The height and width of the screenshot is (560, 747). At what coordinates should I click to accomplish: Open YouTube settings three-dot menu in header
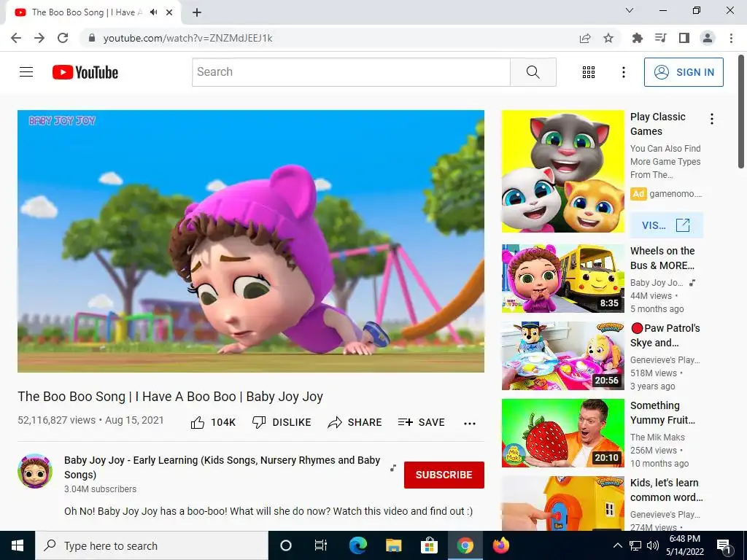(x=623, y=72)
